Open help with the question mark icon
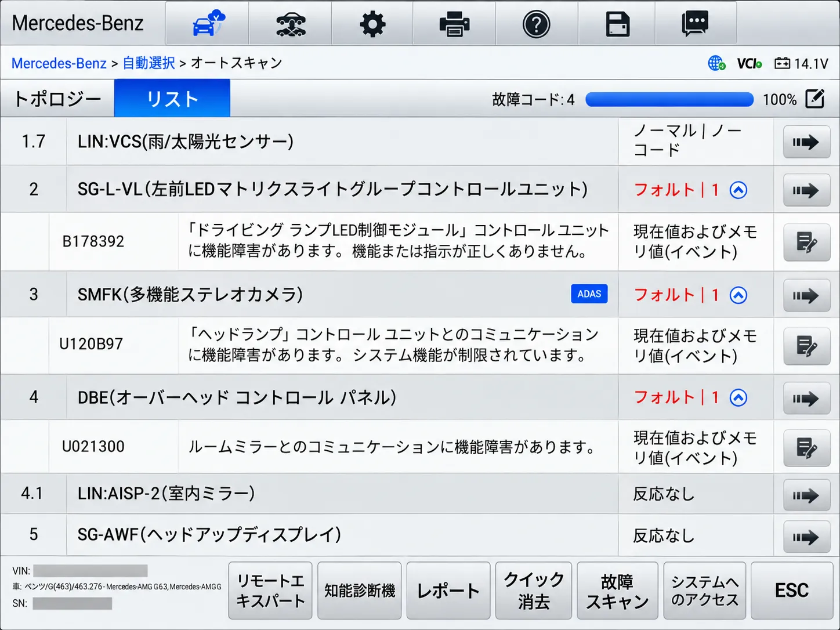The image size is (840, 630). tap(537, 23)
